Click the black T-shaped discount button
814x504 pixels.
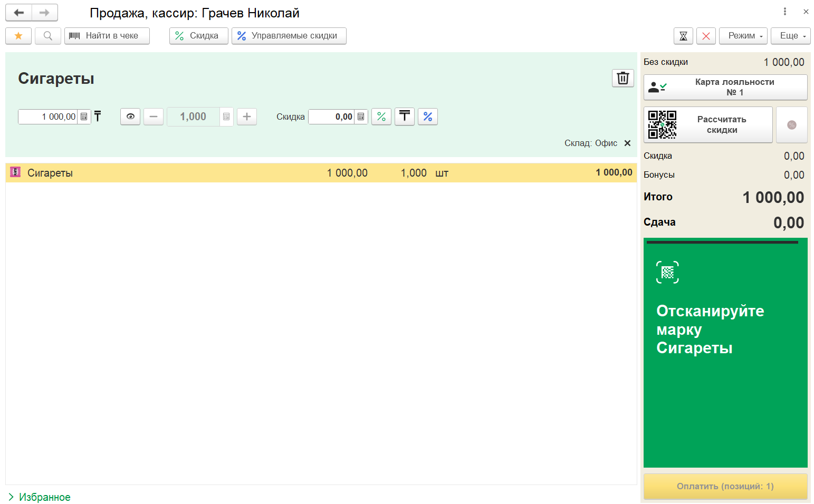405,117
